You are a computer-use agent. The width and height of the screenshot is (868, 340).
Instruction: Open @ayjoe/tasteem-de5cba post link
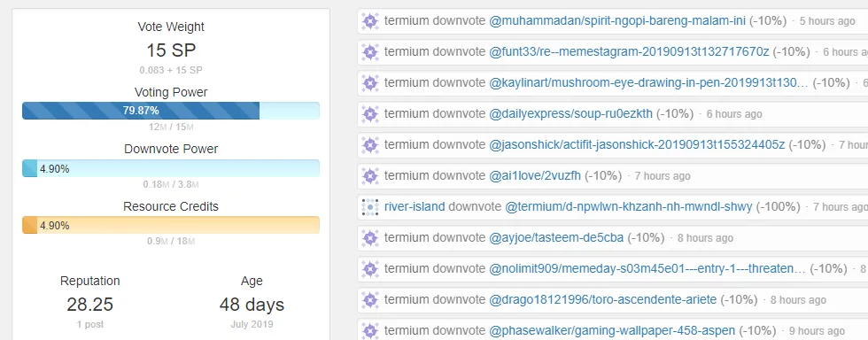pyautogui.click(x=556, y=238)
